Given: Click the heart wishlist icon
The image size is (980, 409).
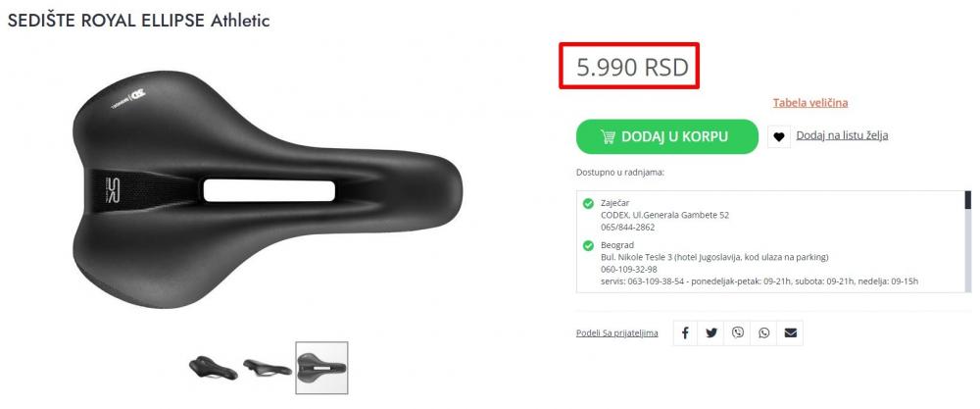Looking at the screenshot, I should (778, 136).
